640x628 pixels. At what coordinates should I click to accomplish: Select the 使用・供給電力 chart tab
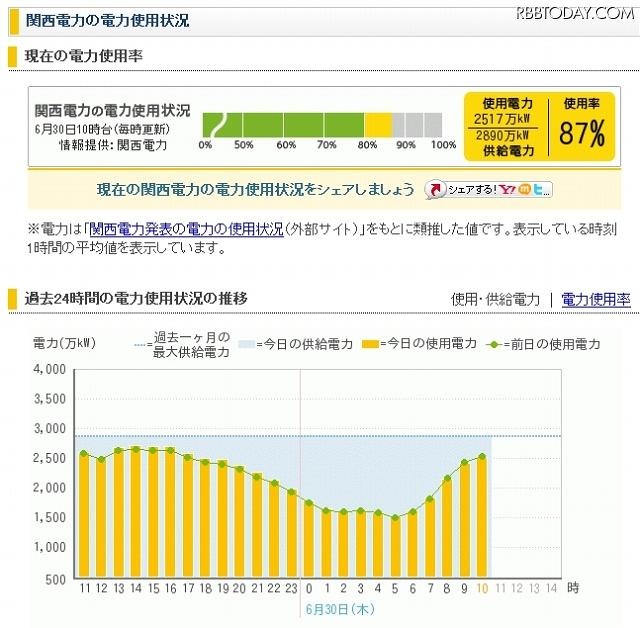[x=495, y=299]
